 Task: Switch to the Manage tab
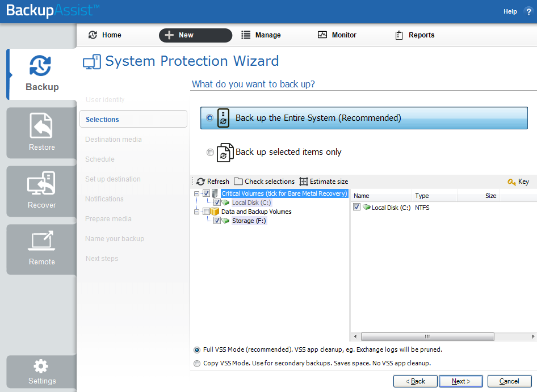pos(261,35)
